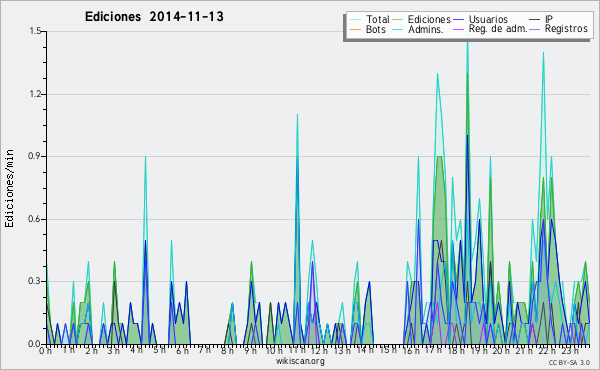The image size is (600, 370).
Task: Click the 'Ediciones' legend label
Action: click(429, 19)
